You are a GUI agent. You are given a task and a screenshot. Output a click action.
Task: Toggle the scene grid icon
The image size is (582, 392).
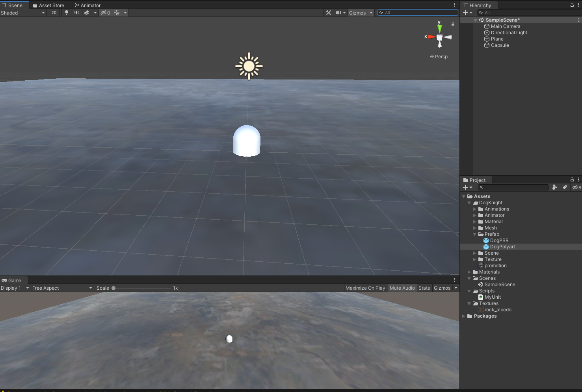pyautogui.click(x=117, y=13)
